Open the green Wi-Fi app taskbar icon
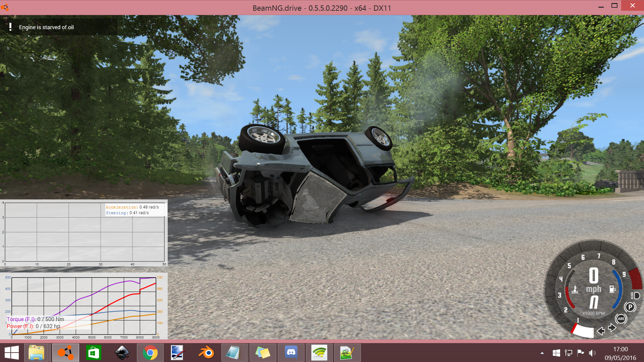Image resolution: width=644 pixels, height=362 pixels. pyautogui.click(x=319, y=353)
